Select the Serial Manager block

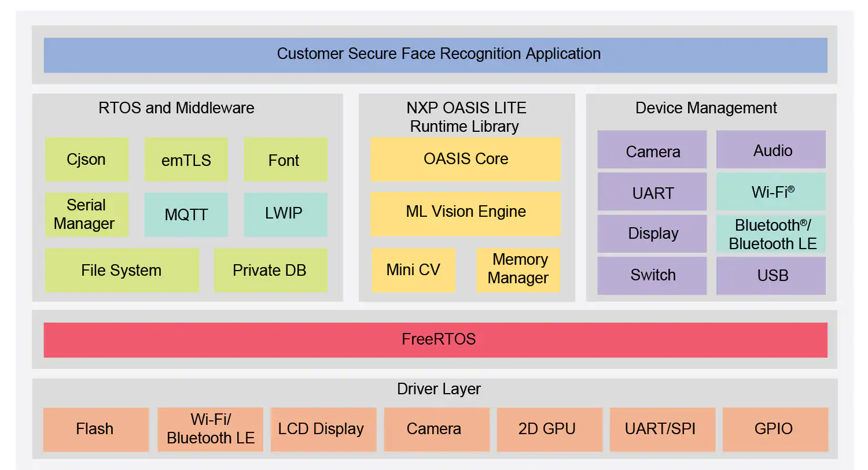[87, 214]
